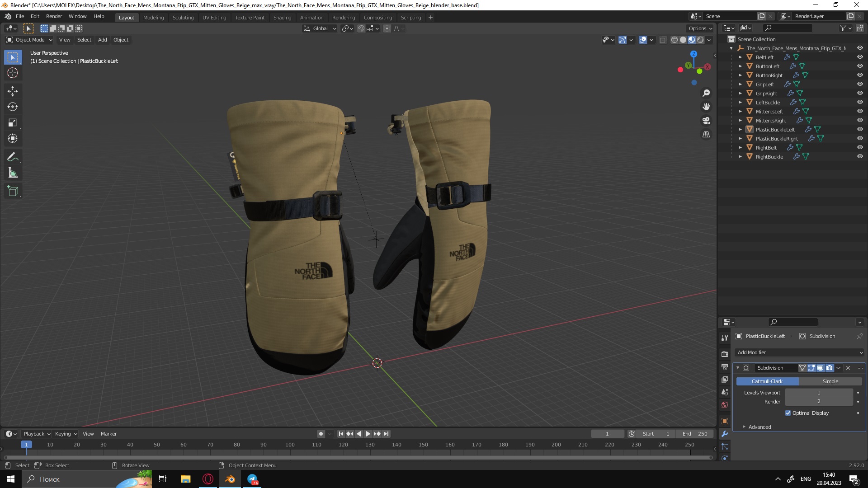This screenshot has width=868, height=488.
Task: Toggle proportional editing icon
Action: pos(387,28)
